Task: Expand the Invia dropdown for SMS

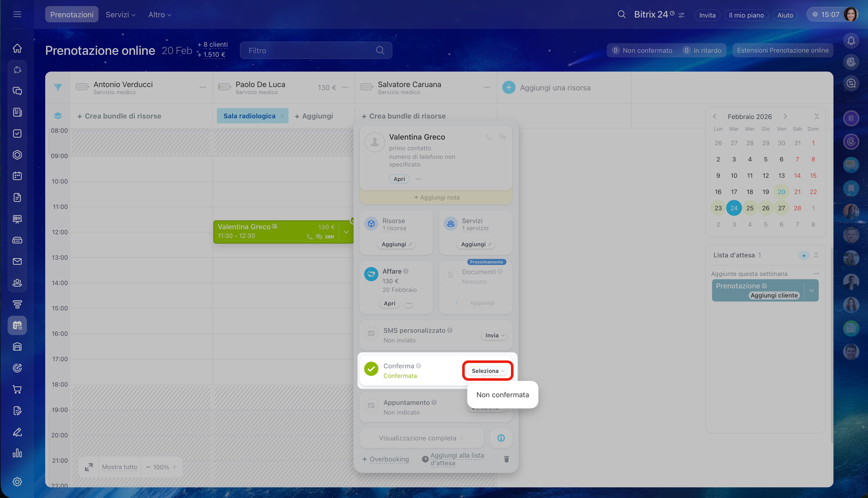Action: [494, 335]
